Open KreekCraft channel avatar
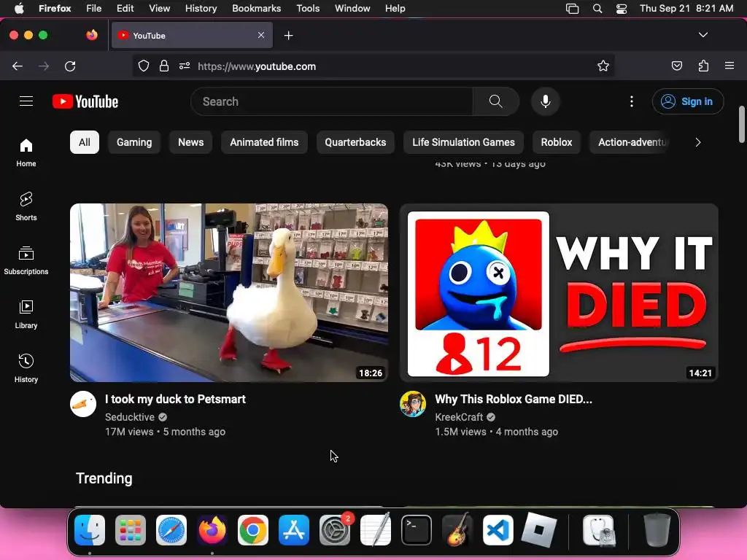747x560 pixels. point(413,404)
